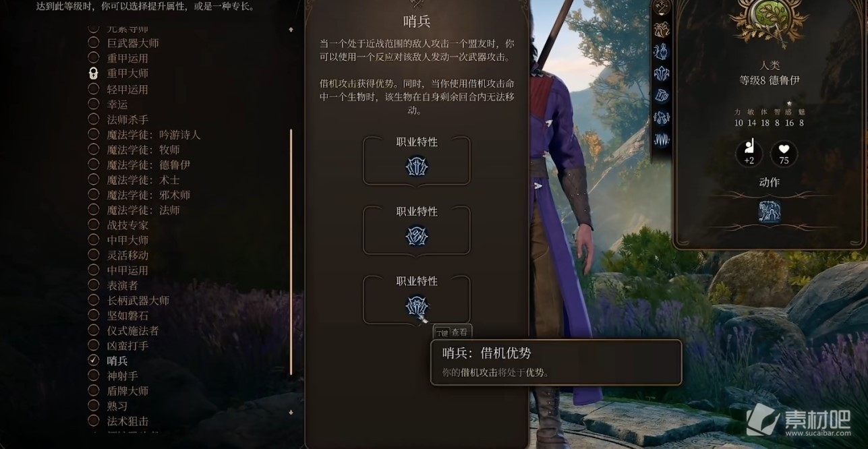This screenshot has height=449, width=868.
Task: Click the T键 查看 inspect button
Action: 452,332
